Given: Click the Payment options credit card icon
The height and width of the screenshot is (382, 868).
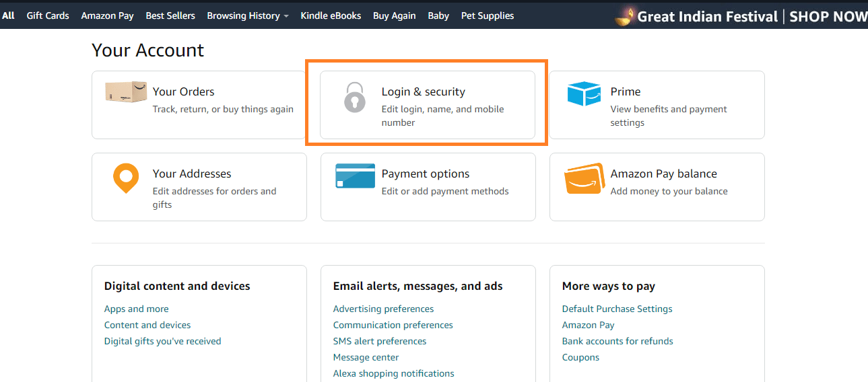Looking at the screenshot, I should click(x=355, y=176).
